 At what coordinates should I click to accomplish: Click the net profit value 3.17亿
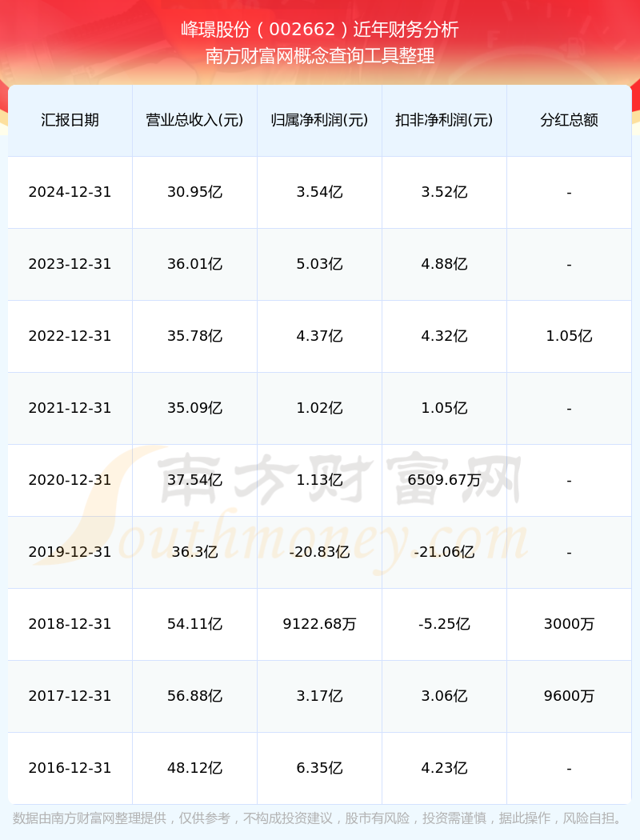(320, 696)
